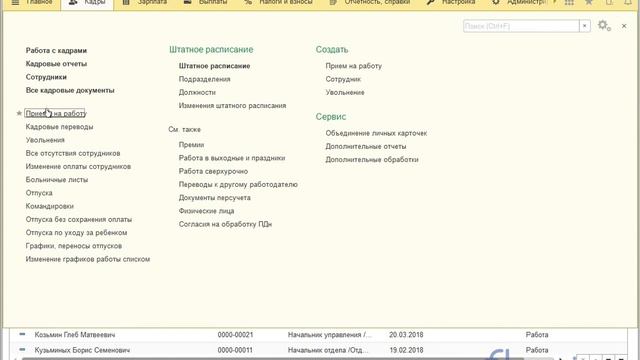Open Изменение графиков работы списком
Image resolution: width=640 pixels, height=360 pixels.
coord(88,259)
